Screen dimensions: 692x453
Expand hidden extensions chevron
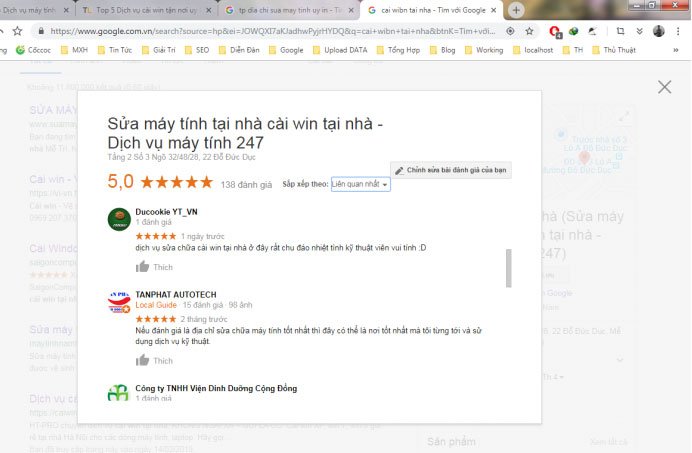(x=639, y=31)
